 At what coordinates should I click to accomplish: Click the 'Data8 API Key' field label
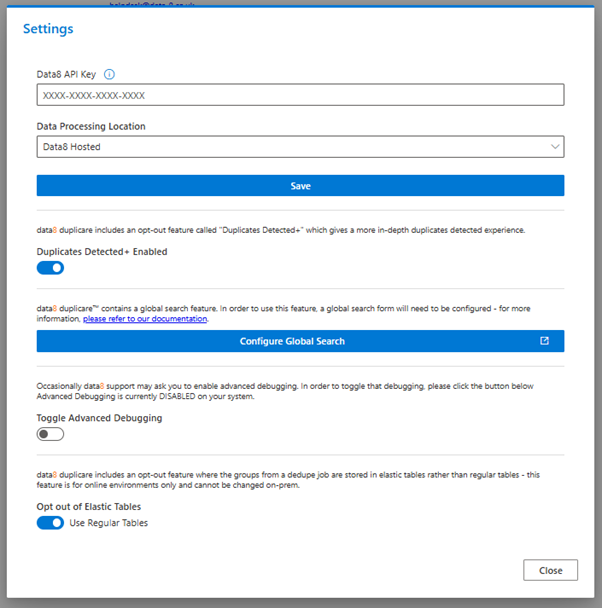point(67,74)
